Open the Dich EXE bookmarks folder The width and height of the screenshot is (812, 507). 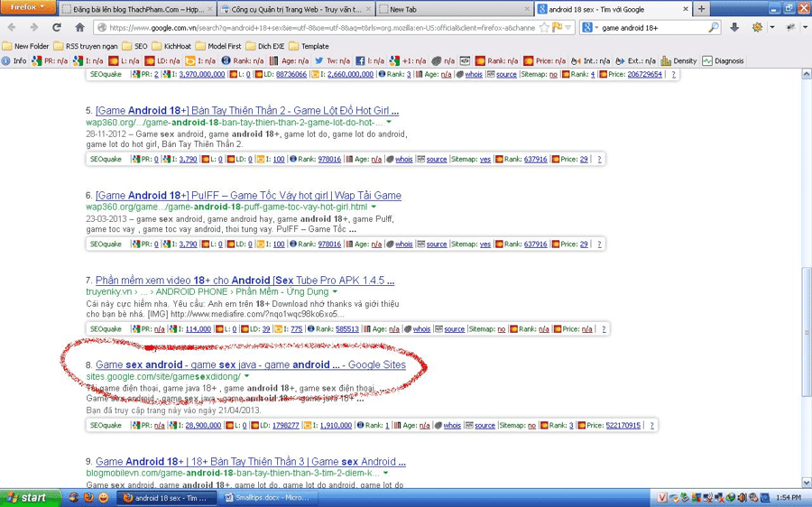coord(265,46)
